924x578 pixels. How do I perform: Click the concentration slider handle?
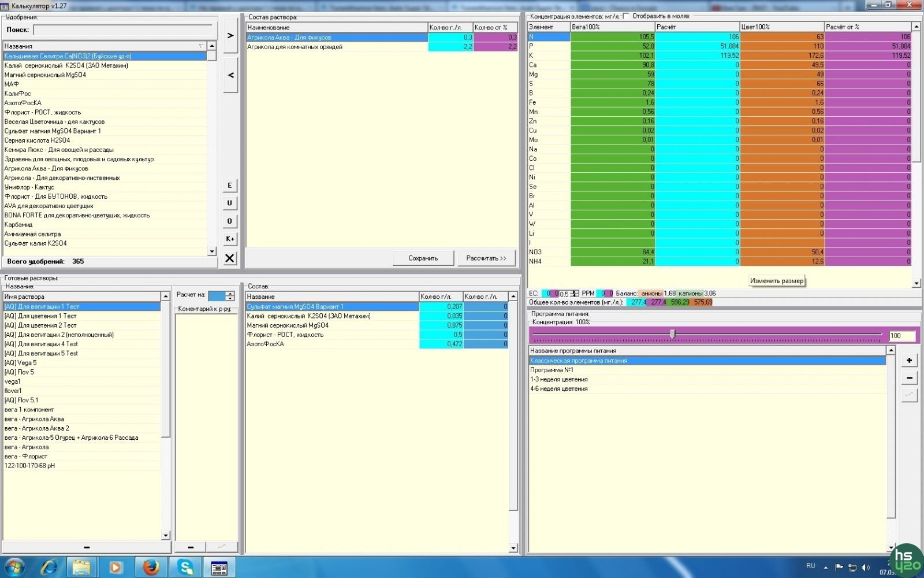672,334
